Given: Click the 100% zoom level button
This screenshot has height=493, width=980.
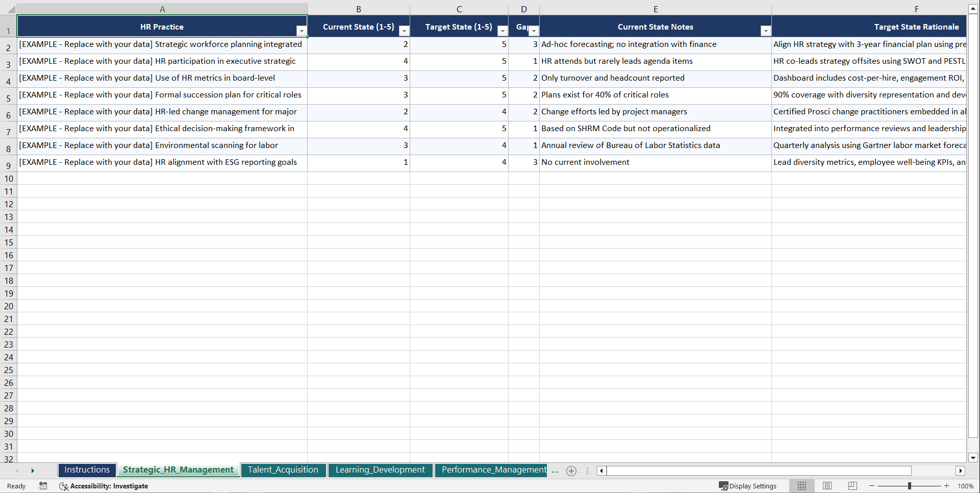Looking at the screenshot, I should click(x=966, y=486).
